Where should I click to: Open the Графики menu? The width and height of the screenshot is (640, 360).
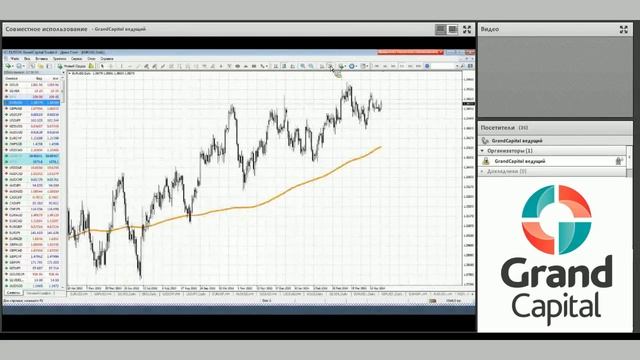60,59
